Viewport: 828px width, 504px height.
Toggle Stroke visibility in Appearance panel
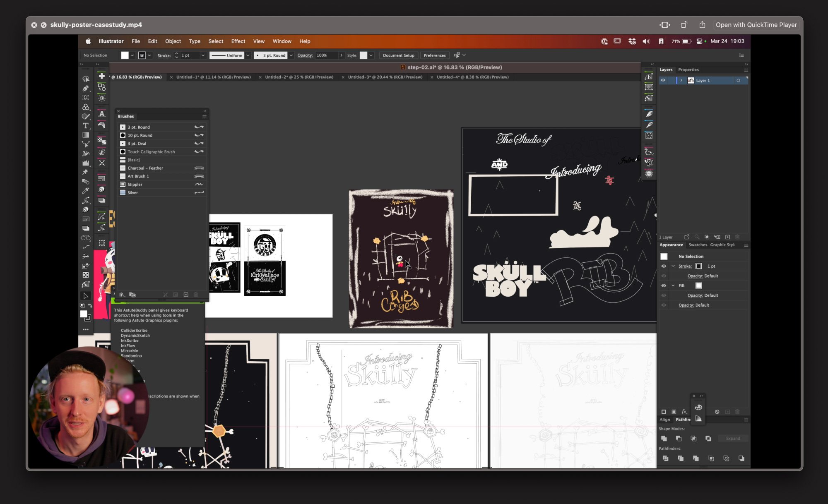tap(664, 266)
